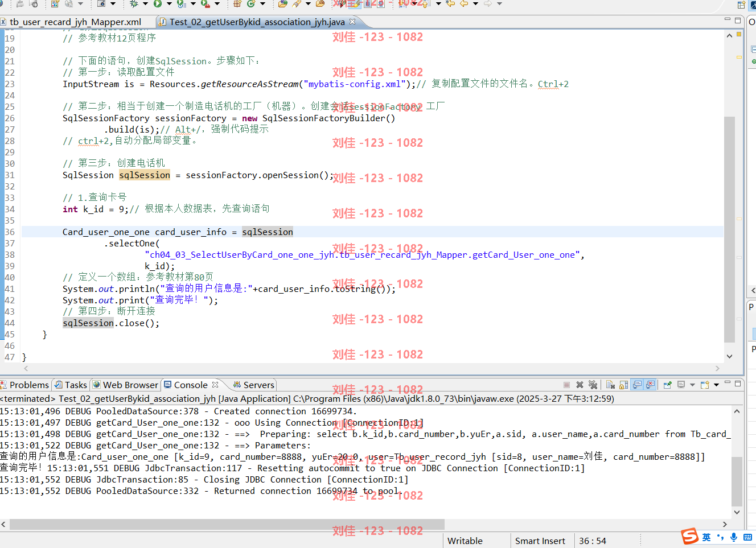Toggle Scroll Lock in Console toolbar
Screen dimensions: 756x548
624,385
